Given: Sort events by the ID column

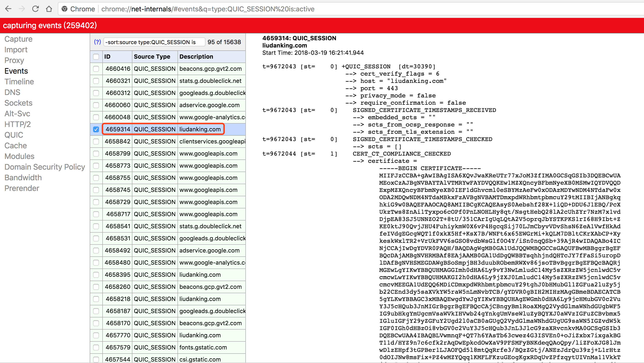Looking at the screenshot, I should coord(107,57).
